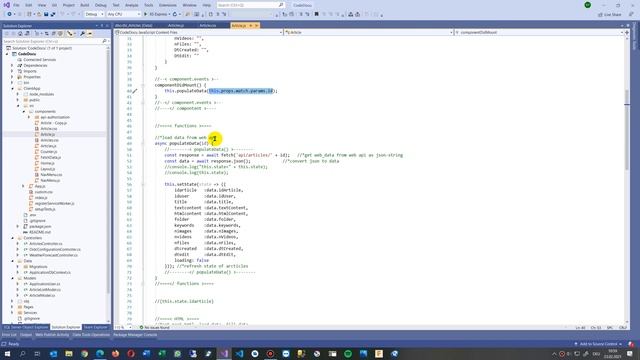This screenshot has width=640, height=360.
Task: Select WeatherForecastController.cs file
Action: [x=53, y=255]
